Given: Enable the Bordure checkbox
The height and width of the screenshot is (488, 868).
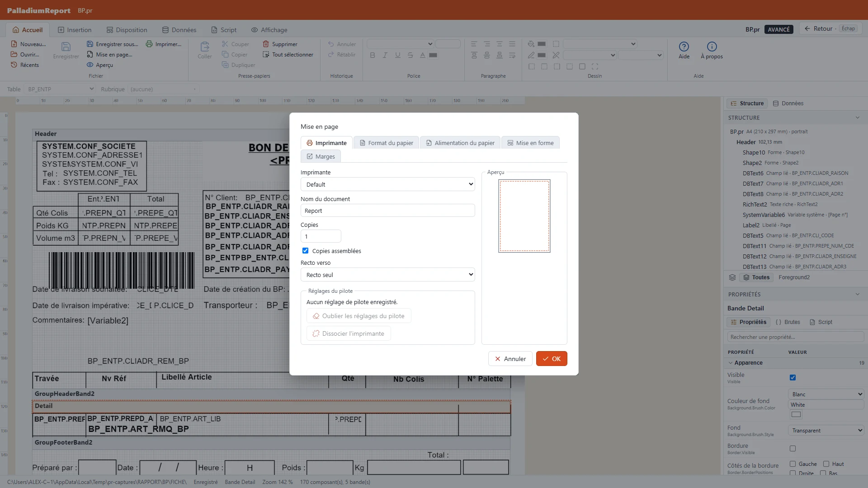Looking at the screenshot, I should click(793, 448).
